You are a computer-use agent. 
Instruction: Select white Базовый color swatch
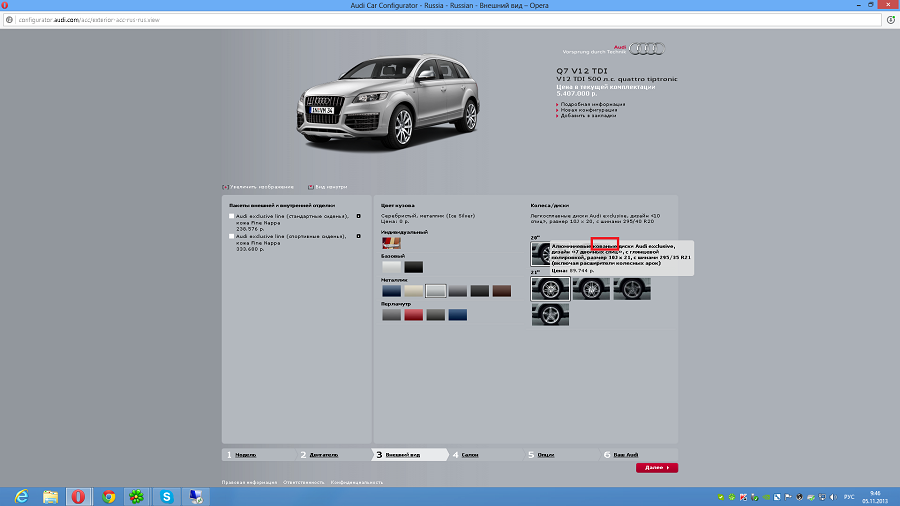click(x=391, y=267)
